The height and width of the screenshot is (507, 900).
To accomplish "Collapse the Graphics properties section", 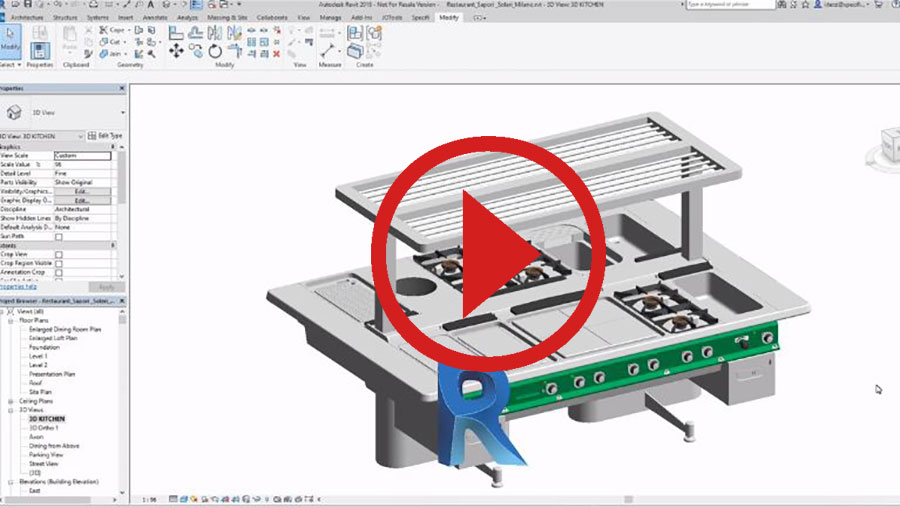I will point(113,147).
